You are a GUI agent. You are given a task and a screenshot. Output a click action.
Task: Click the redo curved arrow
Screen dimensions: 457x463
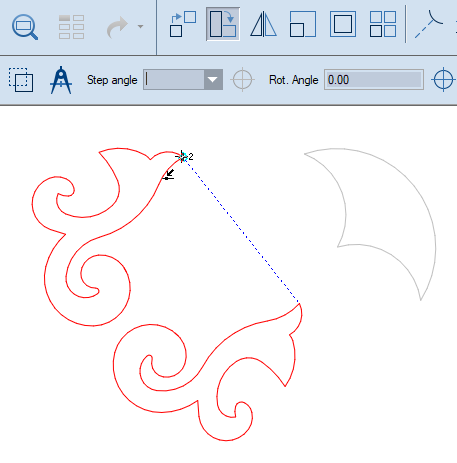(117, 27)
